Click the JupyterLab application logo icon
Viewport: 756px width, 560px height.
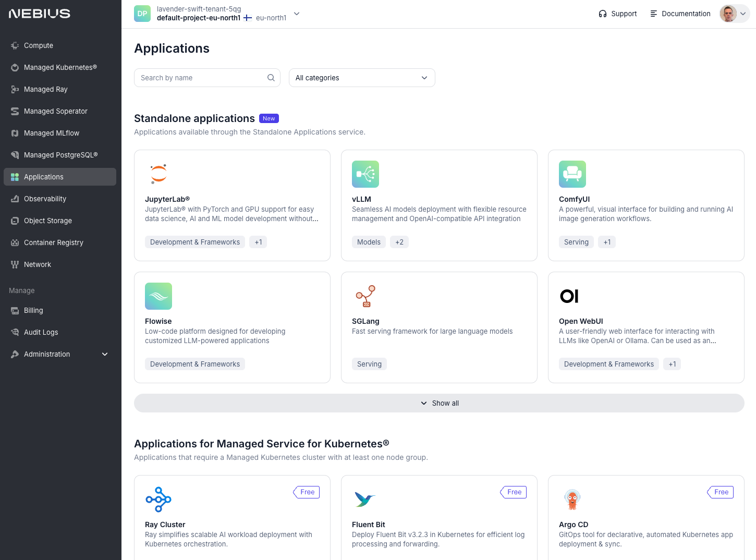pyautogui.click(x=158, y=174)
